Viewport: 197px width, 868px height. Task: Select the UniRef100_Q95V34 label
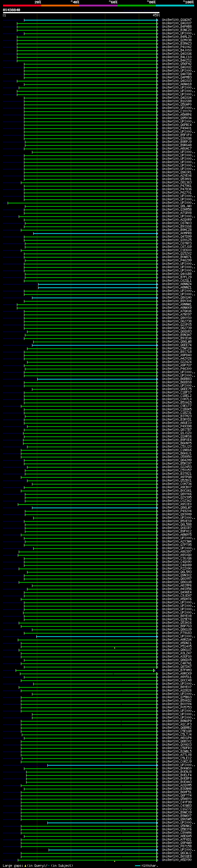tap(176, 118)
